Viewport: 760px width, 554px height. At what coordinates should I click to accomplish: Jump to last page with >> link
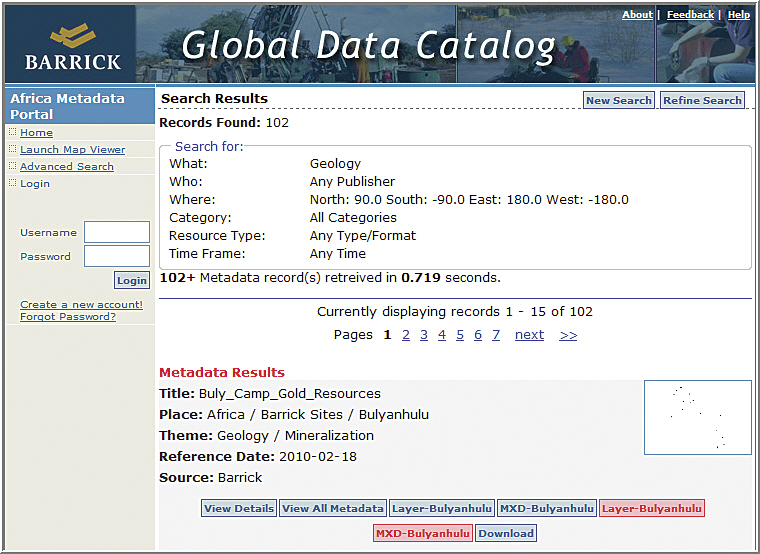(568, 335)
